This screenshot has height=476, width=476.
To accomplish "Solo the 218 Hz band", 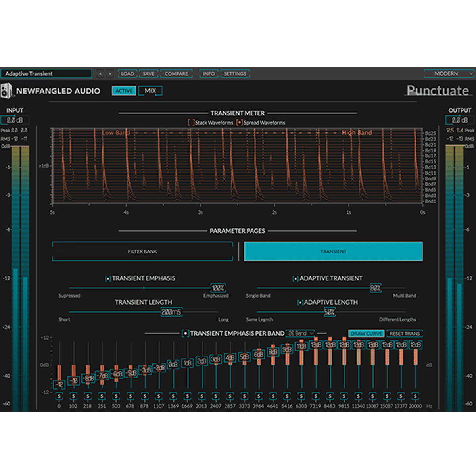I will [x=88, y=396].
